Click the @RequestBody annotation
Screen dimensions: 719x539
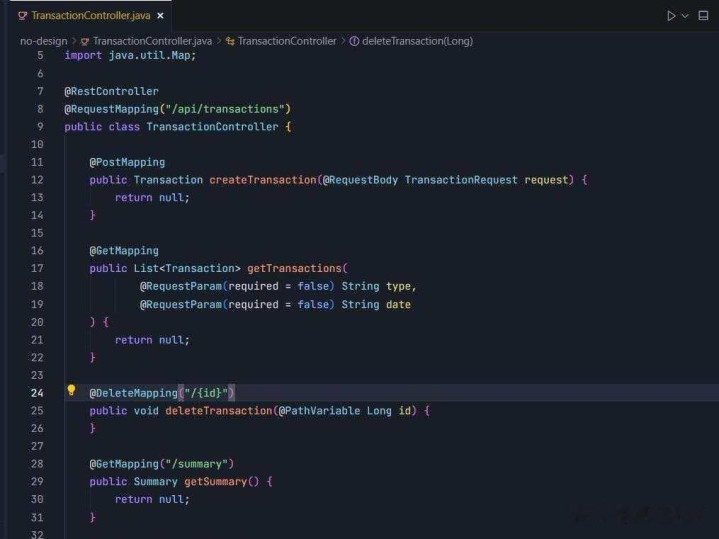pos(360,180)
